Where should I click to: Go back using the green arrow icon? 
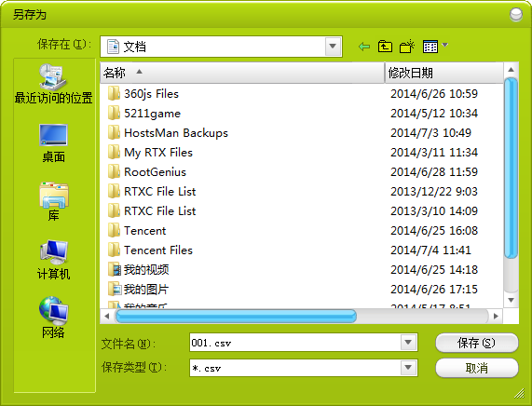[364, 47]
